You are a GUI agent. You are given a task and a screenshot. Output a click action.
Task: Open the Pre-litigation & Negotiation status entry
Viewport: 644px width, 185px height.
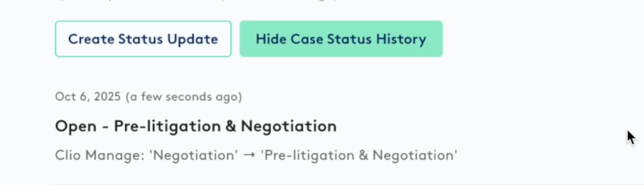tap(195, 126)
